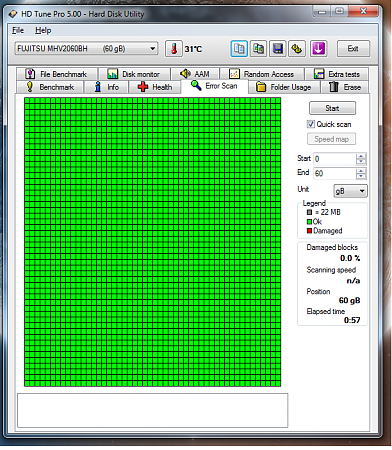Click the Exit button
This screenshot has width=392, height=450.
(x=353, y=49)
